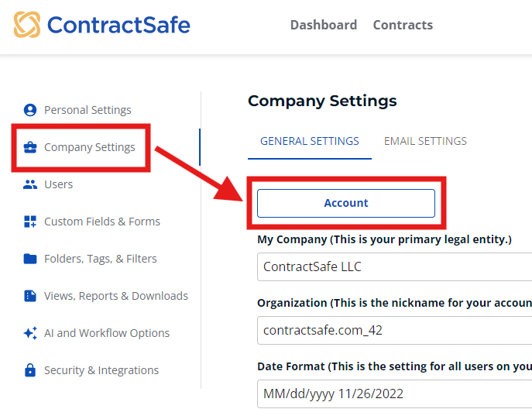Image resolution: width=532 pixels, height=409 pixels.
Task: Click the Custom Fields grid-plus icon
Action: (x=30, y=222)
